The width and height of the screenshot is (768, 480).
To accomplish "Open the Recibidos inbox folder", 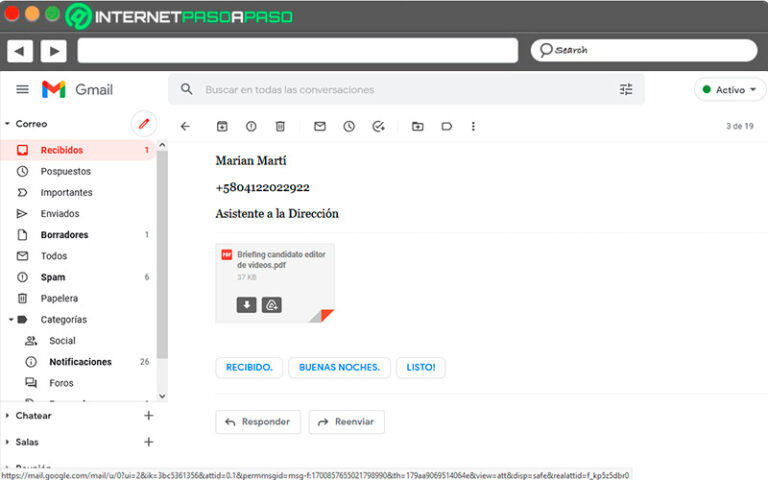I will (x=78, y=150).
